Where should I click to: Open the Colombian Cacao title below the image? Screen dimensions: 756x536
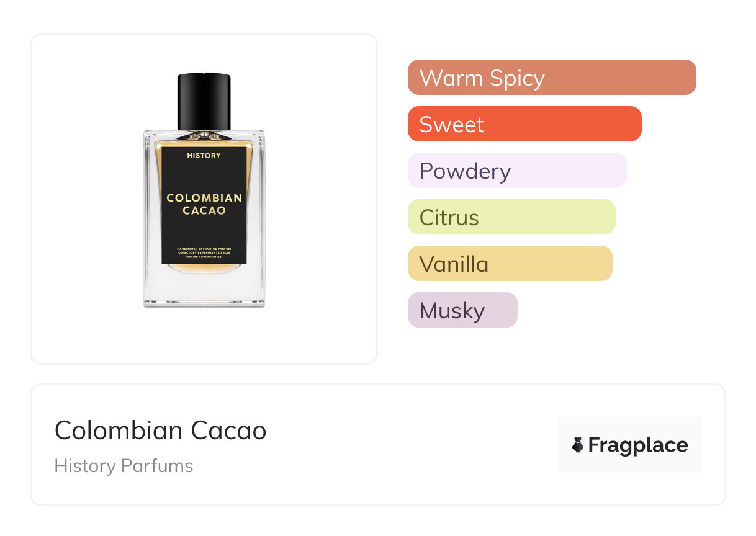[160, 431]
